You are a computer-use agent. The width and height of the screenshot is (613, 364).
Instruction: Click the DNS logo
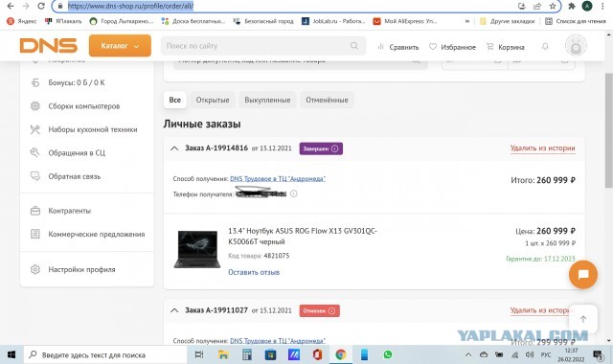click(49, 46)
